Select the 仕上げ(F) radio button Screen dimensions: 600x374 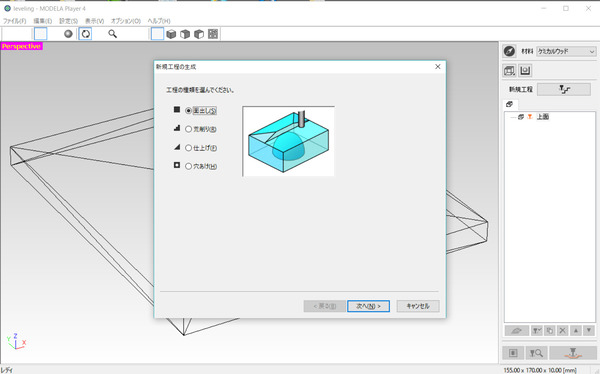[x=188, y=148]
